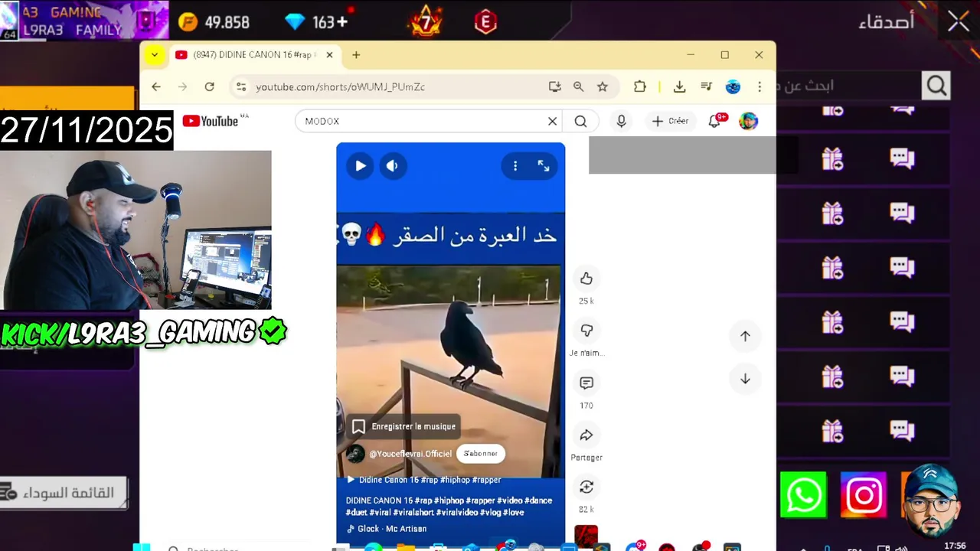Open the Short's more options menu

pyautogui.click(x=515, y=165)
